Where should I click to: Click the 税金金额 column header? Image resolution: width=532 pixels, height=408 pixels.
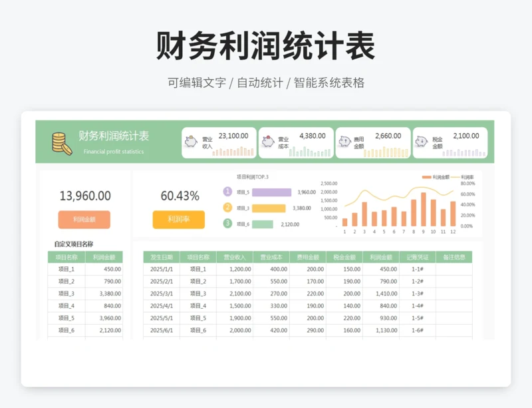344,257
